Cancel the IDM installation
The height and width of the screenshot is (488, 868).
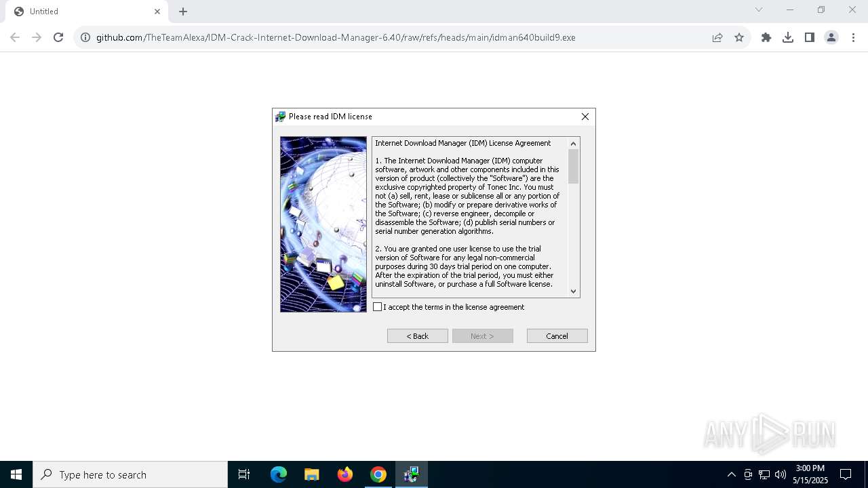pos(557,336)
